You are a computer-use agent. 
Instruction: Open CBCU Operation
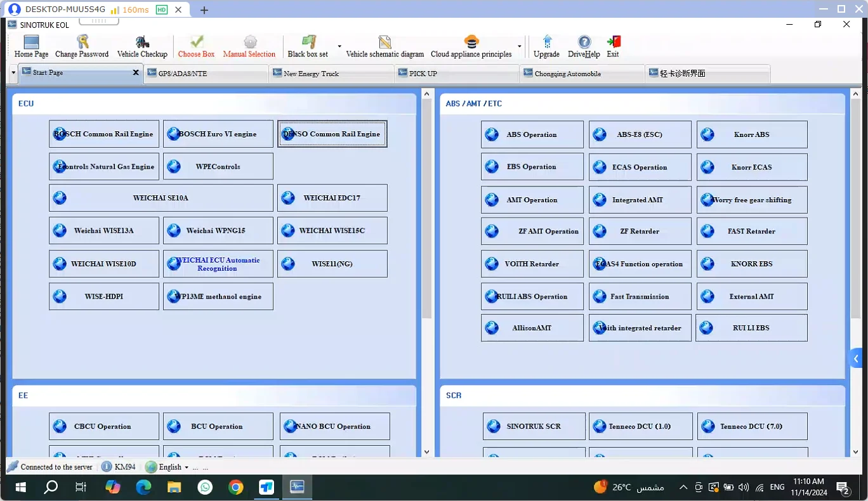coord(104,426)
